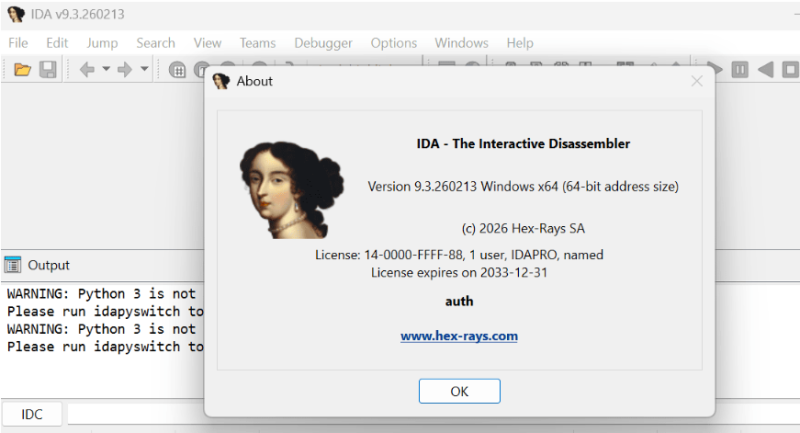The height and width of the screenshot is (433, 800).
Task: Click the debugger pause icon
Action: (740, 69)
